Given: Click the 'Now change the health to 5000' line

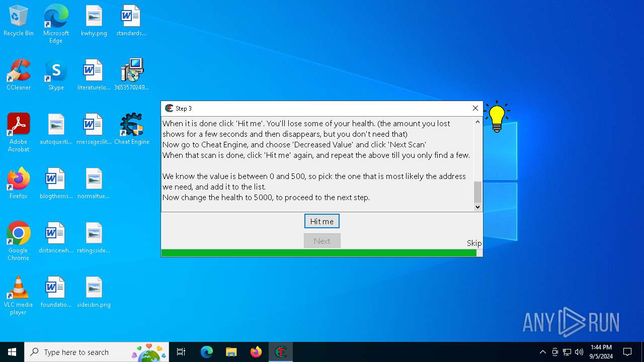Looking at the screenshot, I should click(266, 197).
